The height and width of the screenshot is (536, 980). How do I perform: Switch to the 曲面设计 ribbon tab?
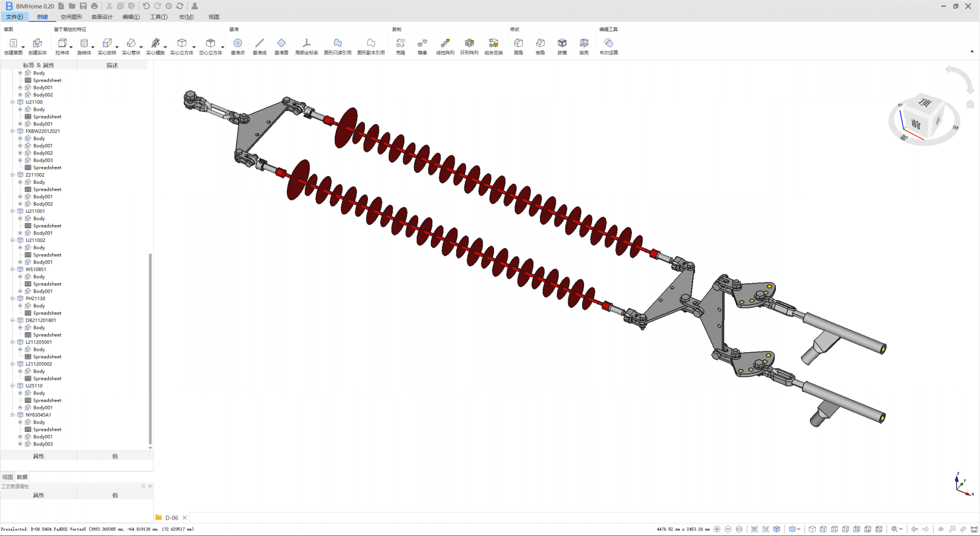[102, 17]
